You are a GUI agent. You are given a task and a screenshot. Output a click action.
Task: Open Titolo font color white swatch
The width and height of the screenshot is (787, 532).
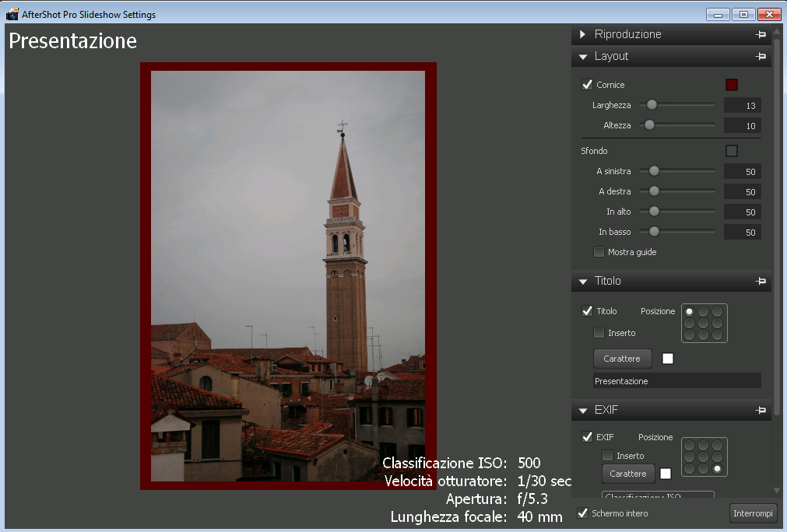click(667, 359)
